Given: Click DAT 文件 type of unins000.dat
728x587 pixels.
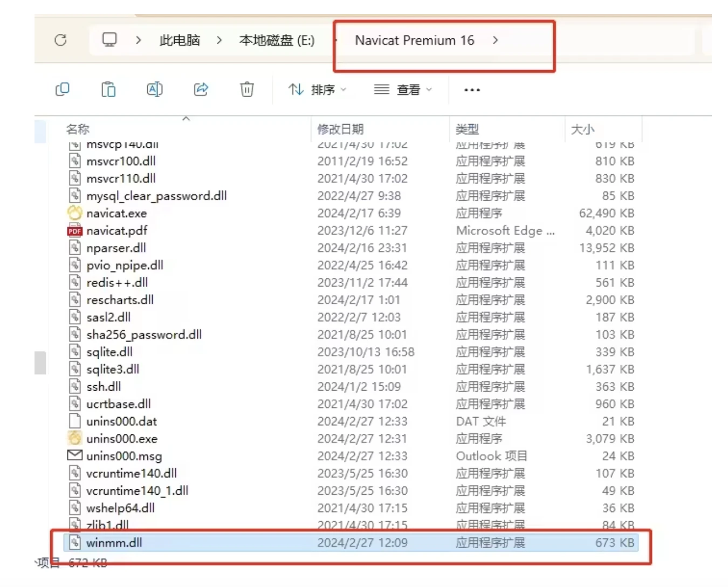Looking at the screenshot, I should pyautogui.click(x=481, y=421).
